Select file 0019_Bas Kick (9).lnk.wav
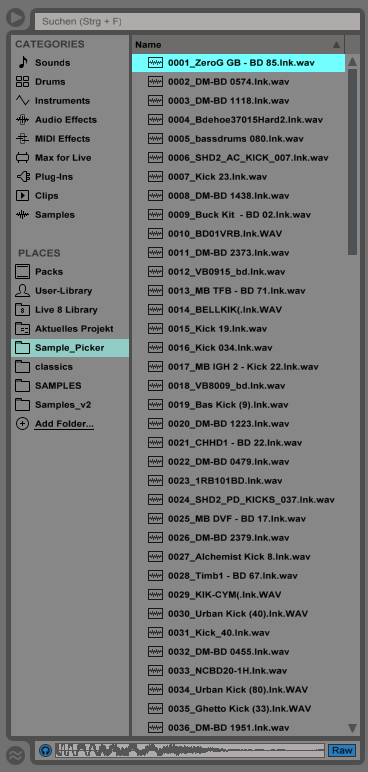Screen dimensions: 368x772 tap(238, 405)
